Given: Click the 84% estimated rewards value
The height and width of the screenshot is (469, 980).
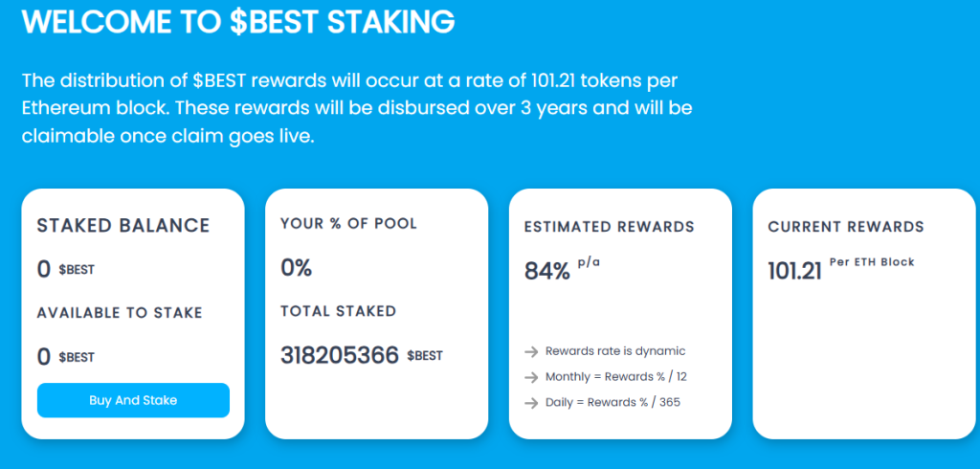Looking at the screenshot, I should tap(547, 271).
